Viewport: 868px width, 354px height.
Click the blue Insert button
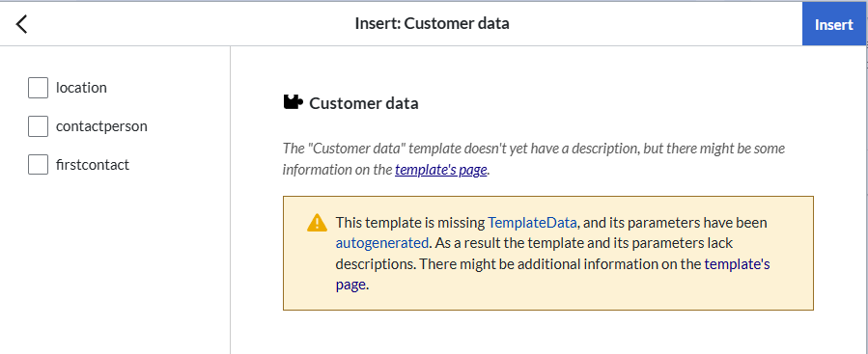pyautogui.click(x=833, y=24)
